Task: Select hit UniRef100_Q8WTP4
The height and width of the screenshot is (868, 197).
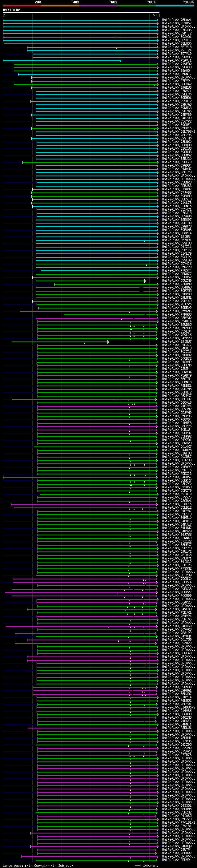Action: 177,850
